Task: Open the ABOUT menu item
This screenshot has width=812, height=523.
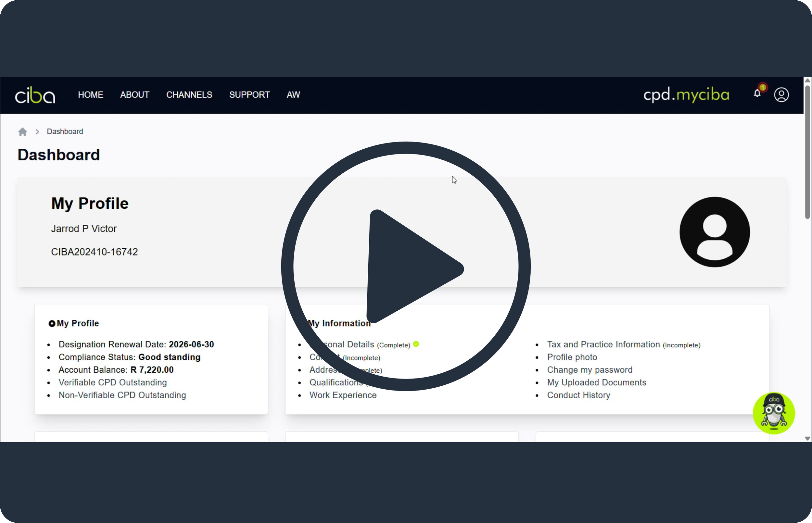Action: tap(134, 95)
